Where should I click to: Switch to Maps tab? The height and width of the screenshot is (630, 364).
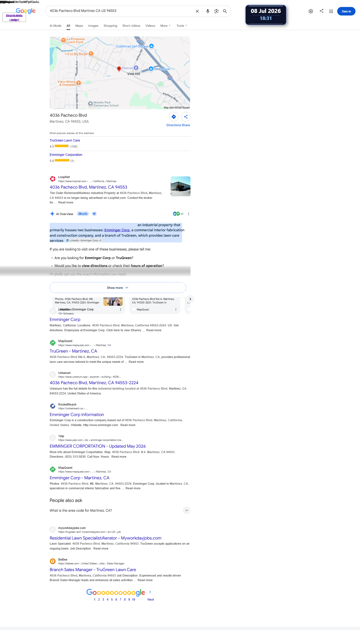pos(79,26)
